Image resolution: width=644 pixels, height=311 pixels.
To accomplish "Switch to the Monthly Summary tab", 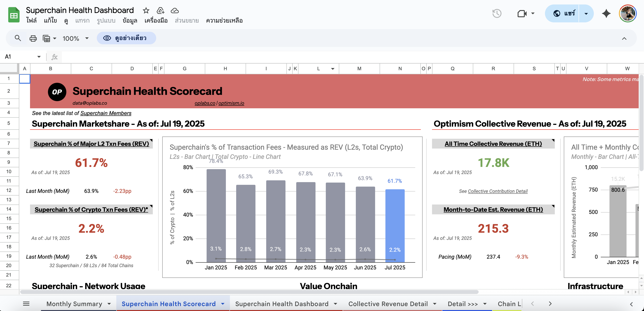I will (x=74, y=304).
